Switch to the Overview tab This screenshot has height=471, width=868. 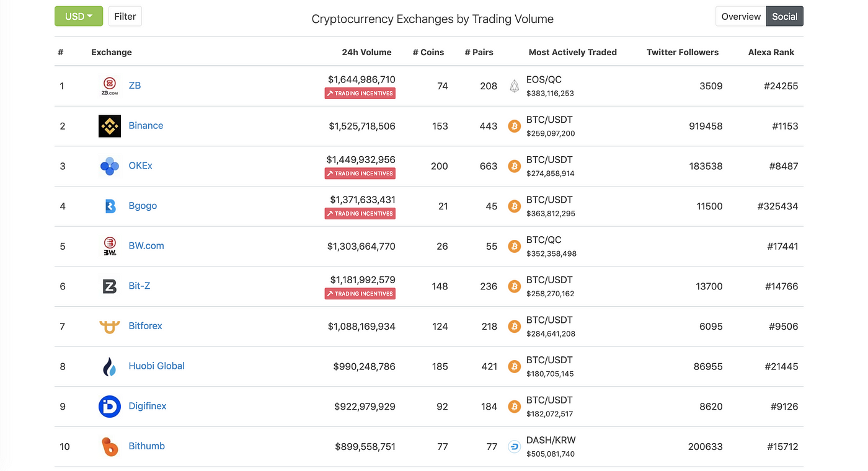tap(741, 17)
